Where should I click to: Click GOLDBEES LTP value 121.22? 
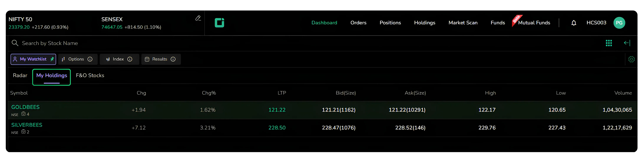pyautogui.click(x=277, y=110)
